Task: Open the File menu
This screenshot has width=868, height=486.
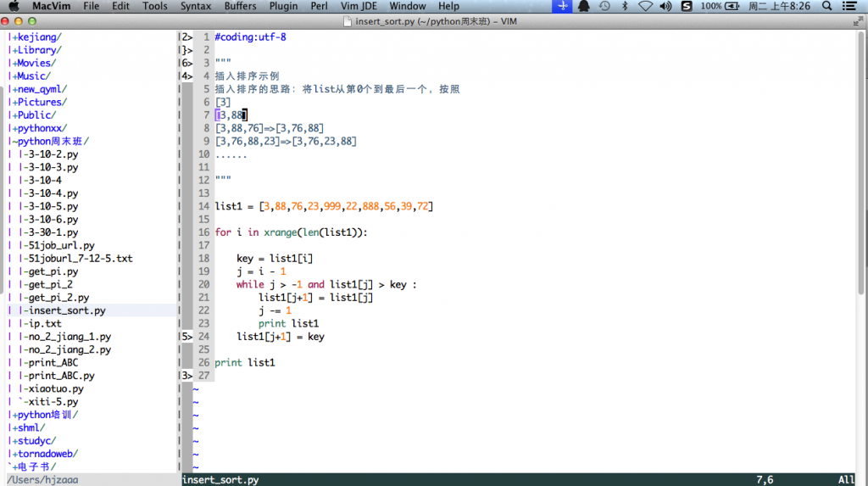Action: [91, 6]
